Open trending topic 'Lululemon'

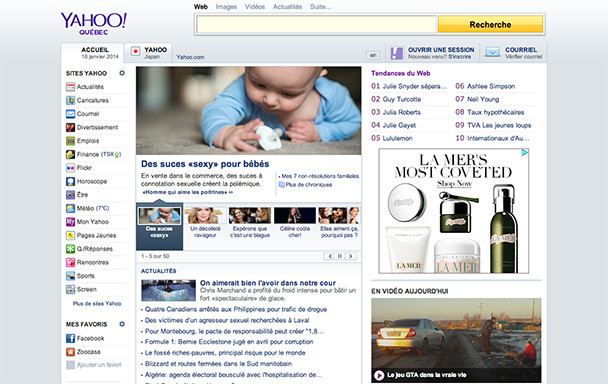[397, 138]
